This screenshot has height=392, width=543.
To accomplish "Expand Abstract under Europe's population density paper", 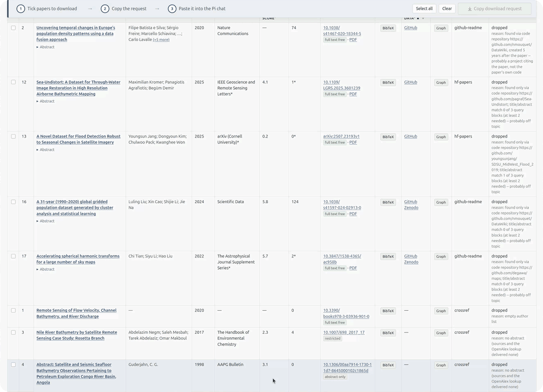I will (45, 47).
